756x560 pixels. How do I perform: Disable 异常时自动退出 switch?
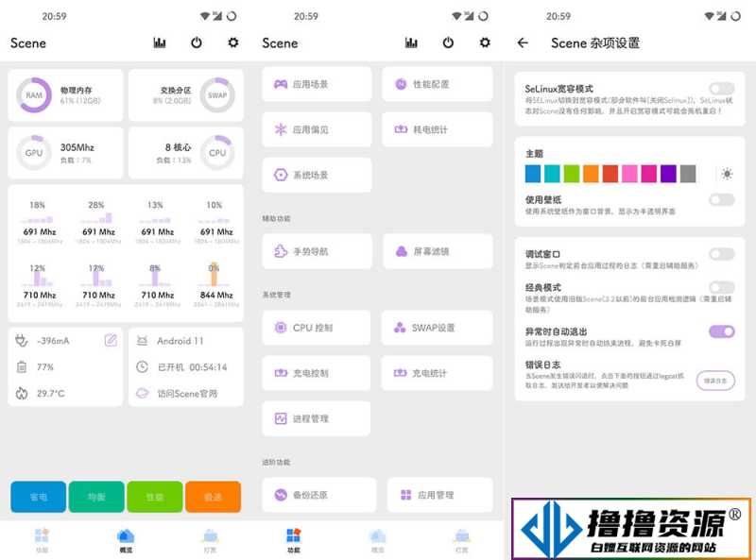722,331
